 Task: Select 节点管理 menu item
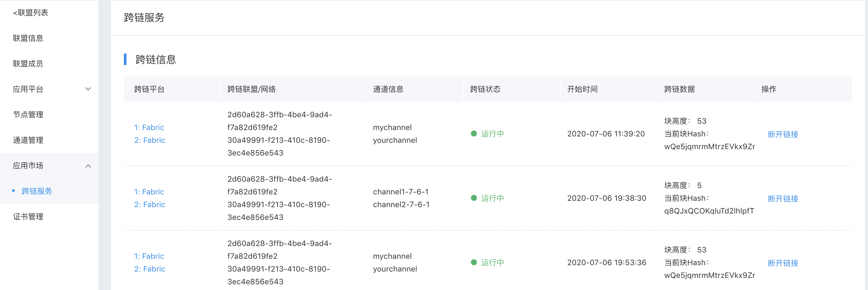click(28, 115)
